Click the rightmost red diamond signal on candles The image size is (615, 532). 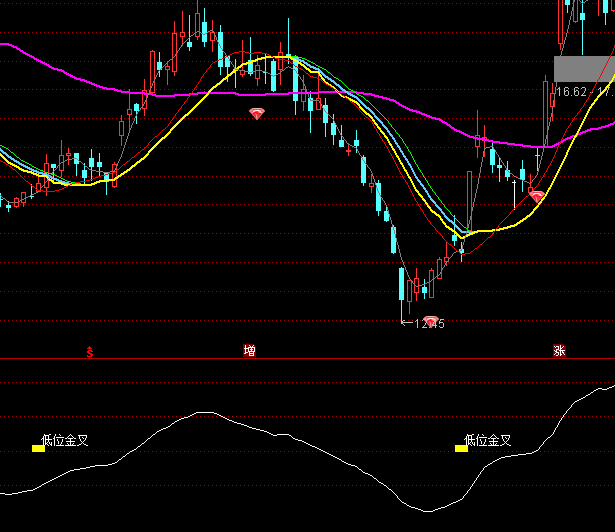point(537,196)
